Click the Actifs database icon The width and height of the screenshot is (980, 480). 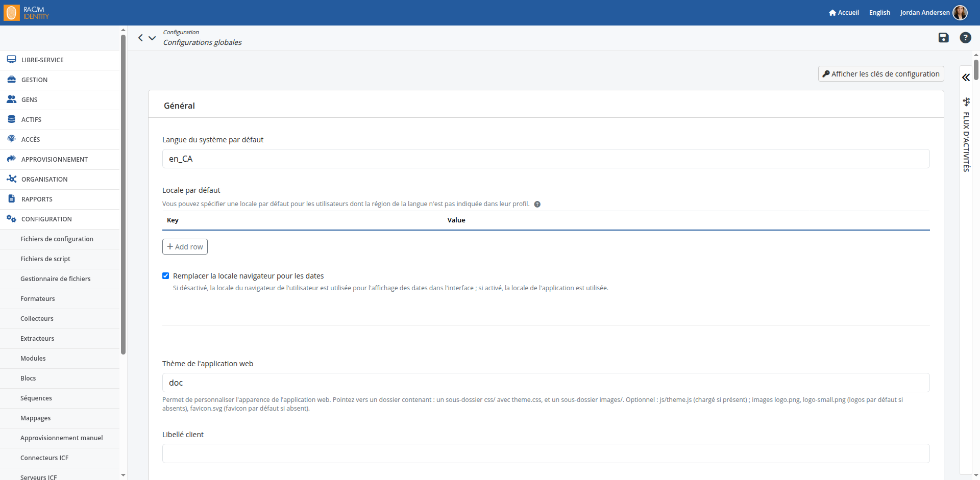11,119
